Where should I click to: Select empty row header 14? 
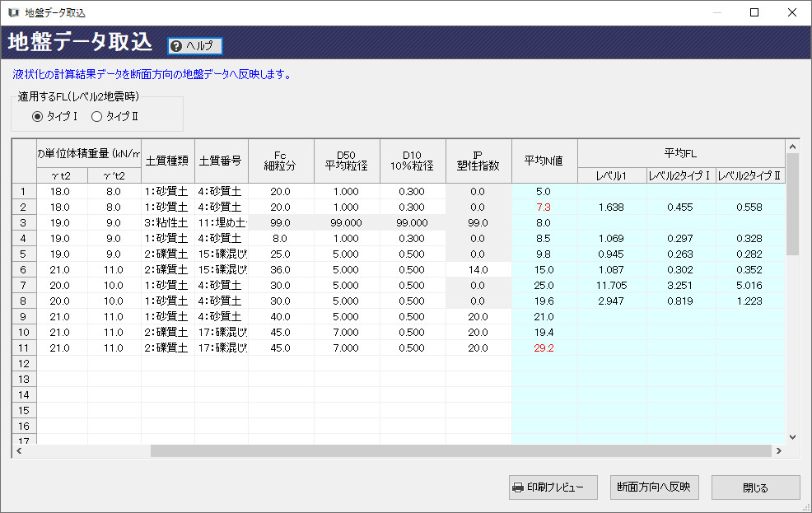pos(24,395)
